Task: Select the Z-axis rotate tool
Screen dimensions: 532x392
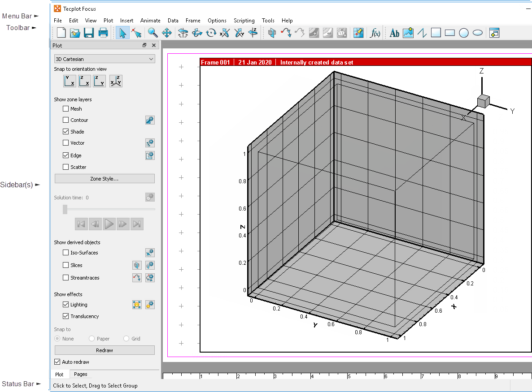Action: [x=253, y=33]
